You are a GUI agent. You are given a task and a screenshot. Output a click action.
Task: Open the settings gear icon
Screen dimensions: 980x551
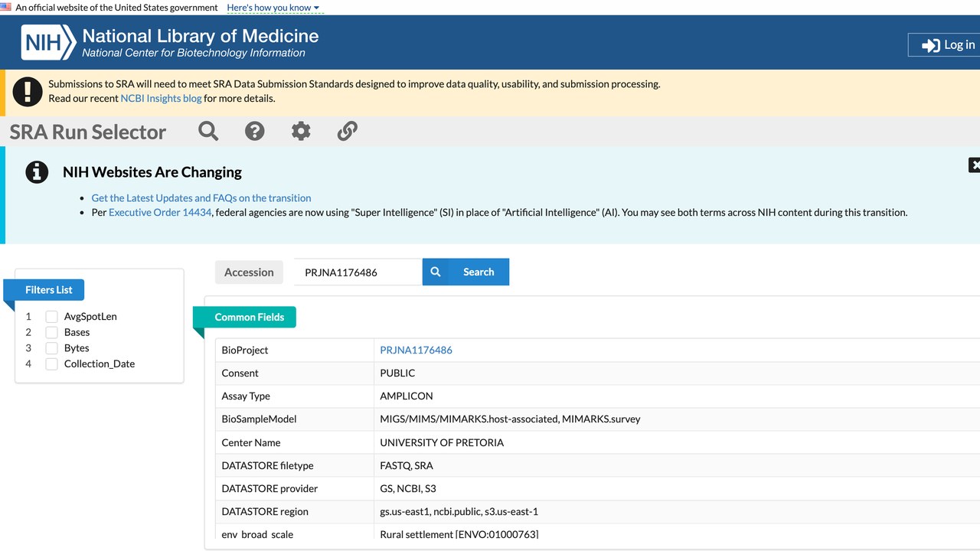point(301,131)
